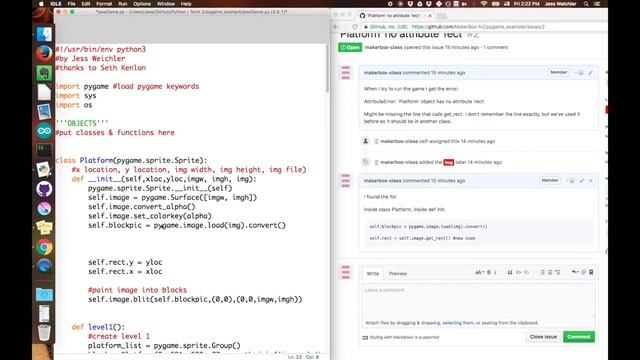Open the Apple menu

point(41,4)
